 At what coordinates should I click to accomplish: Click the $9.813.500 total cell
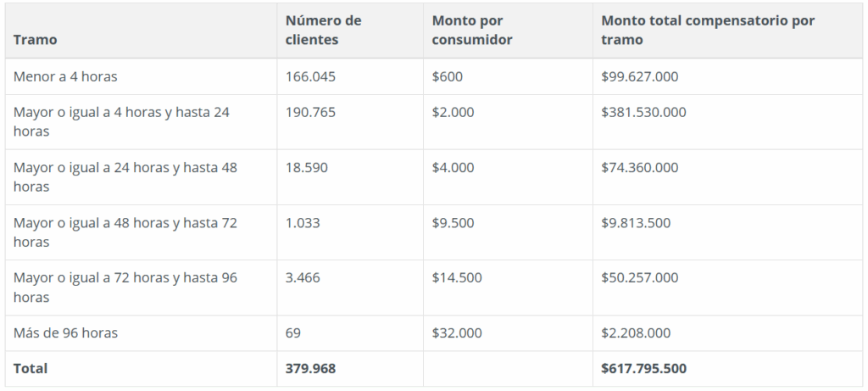[x=636, y=223]
